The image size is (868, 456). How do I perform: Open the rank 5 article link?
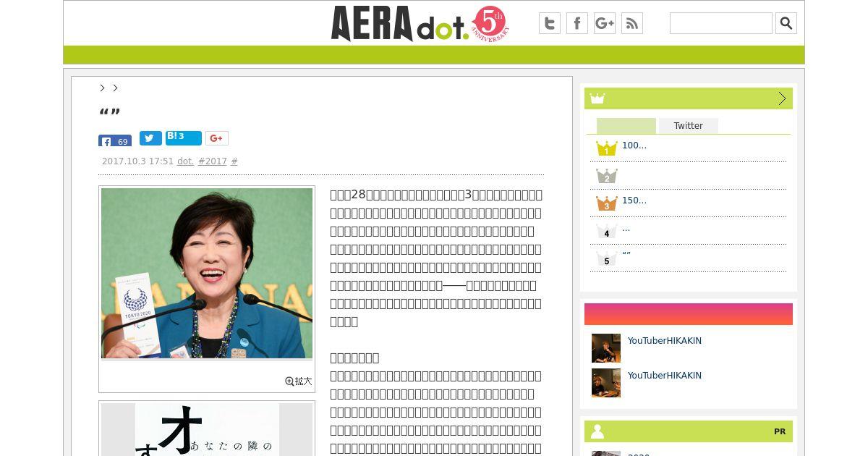point(626,255)
